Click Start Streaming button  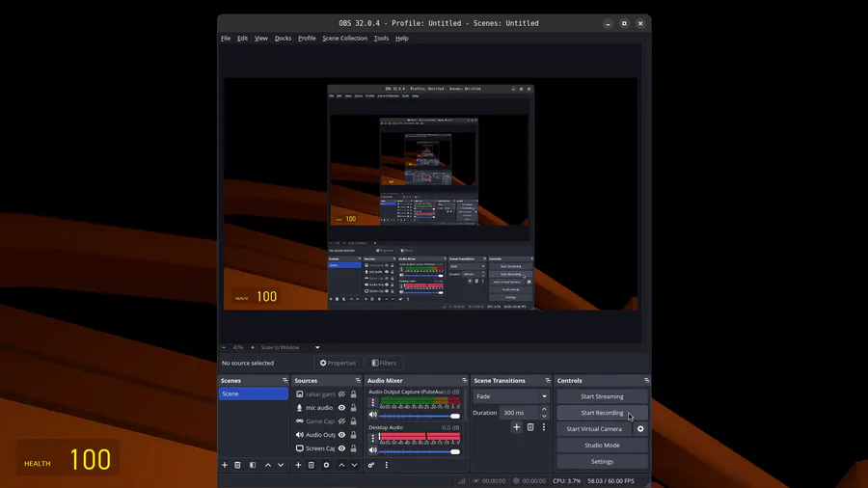pos(602,396)
